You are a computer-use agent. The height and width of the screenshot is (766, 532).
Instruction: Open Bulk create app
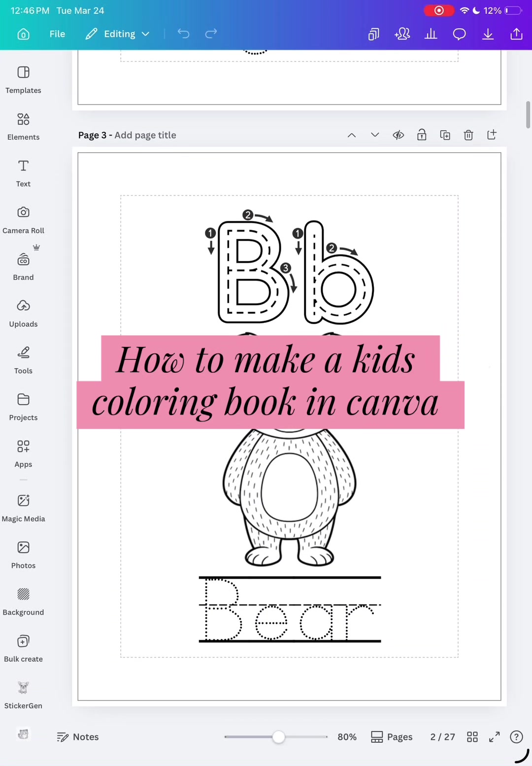click(x=23, y=649)
